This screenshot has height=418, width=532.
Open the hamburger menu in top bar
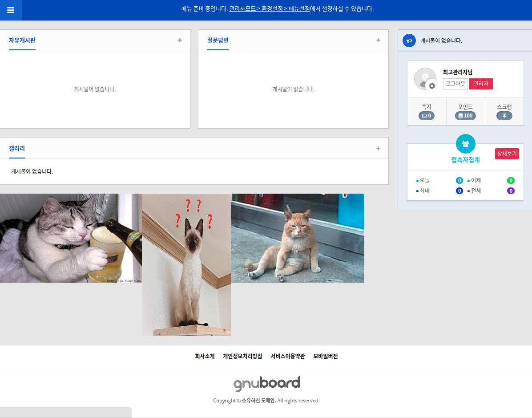[x=11, y=10]
